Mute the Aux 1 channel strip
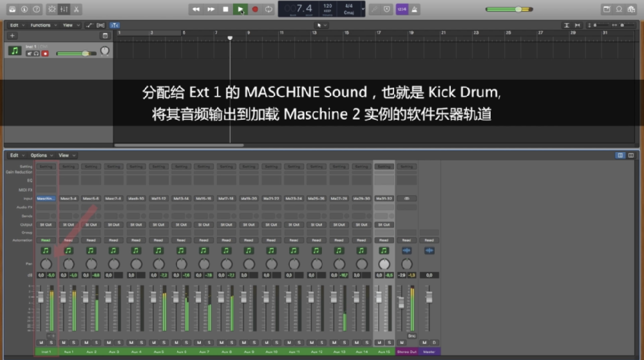Screen dimensions: 644x360 point(64,343)
